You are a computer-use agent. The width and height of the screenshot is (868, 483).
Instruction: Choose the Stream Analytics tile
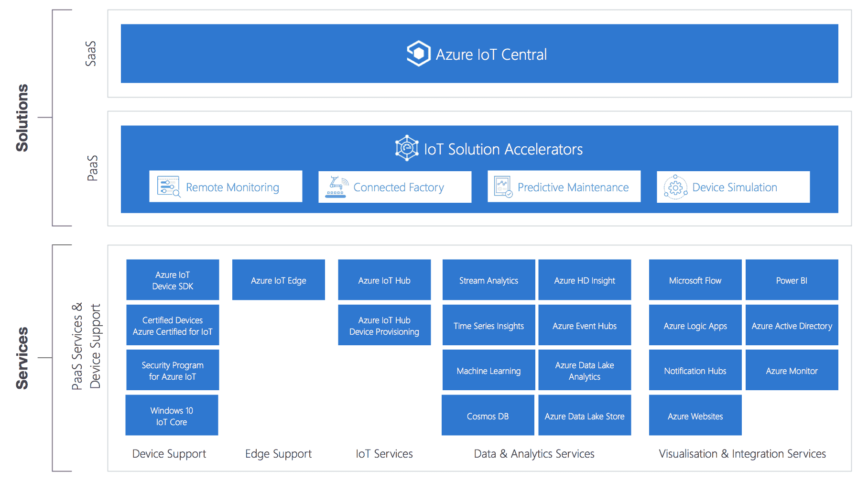click(488, 280)
